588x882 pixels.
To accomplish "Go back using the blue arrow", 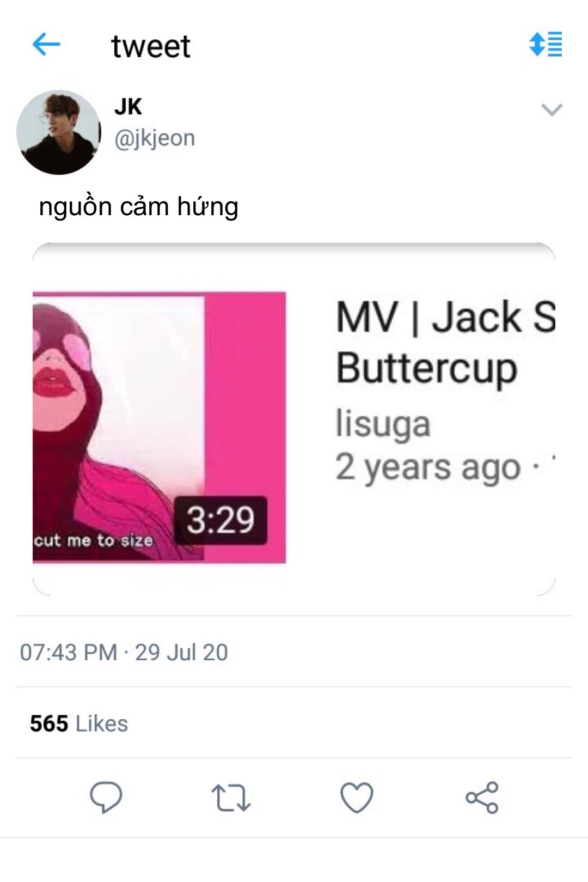I will coord(46,44).
